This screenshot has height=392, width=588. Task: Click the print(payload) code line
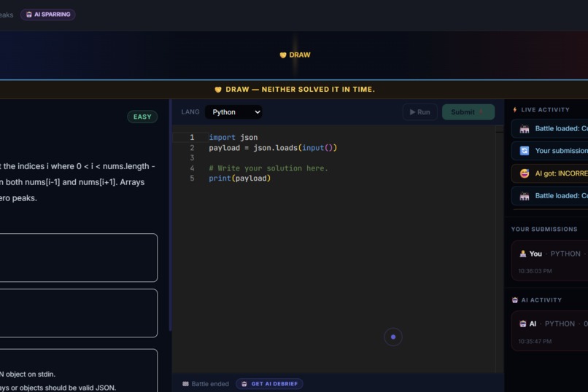(239, 179)
